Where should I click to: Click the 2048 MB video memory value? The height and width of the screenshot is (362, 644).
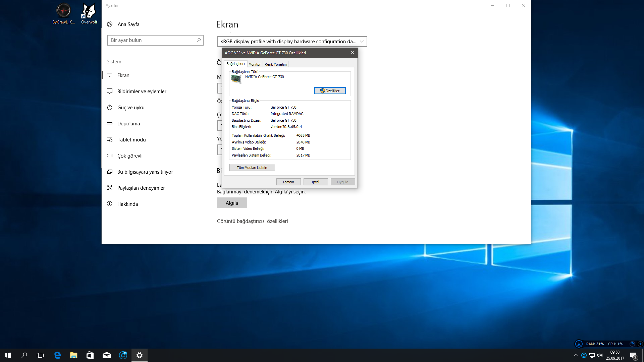[x=303, y=142]
